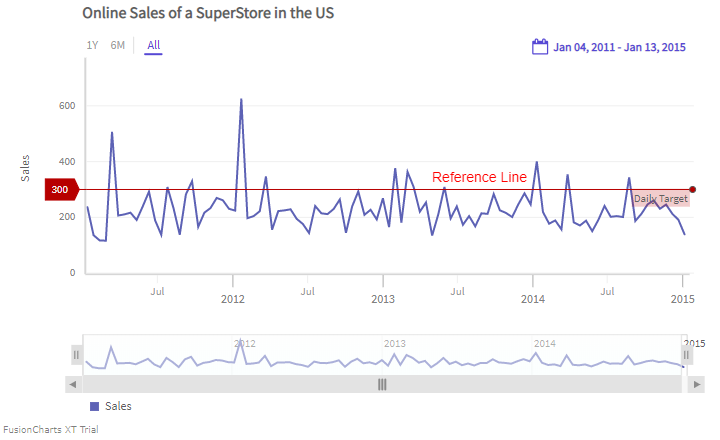Open the FusionCharts XT Trial link

(x=50, y=430)
